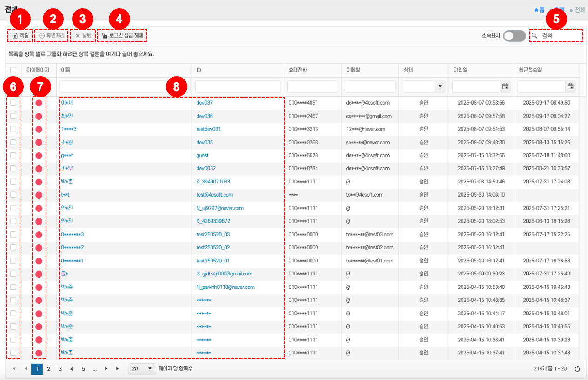This screenshot has width=588, height=380.
Task: Click the 휴면처리 clock icon button
Action: [42, 36]
